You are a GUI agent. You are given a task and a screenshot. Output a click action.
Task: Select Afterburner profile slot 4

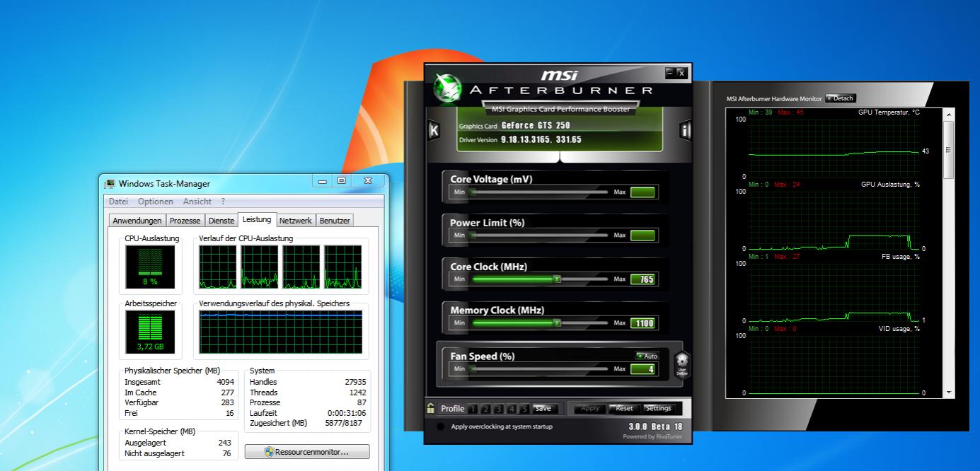(511, 409)
